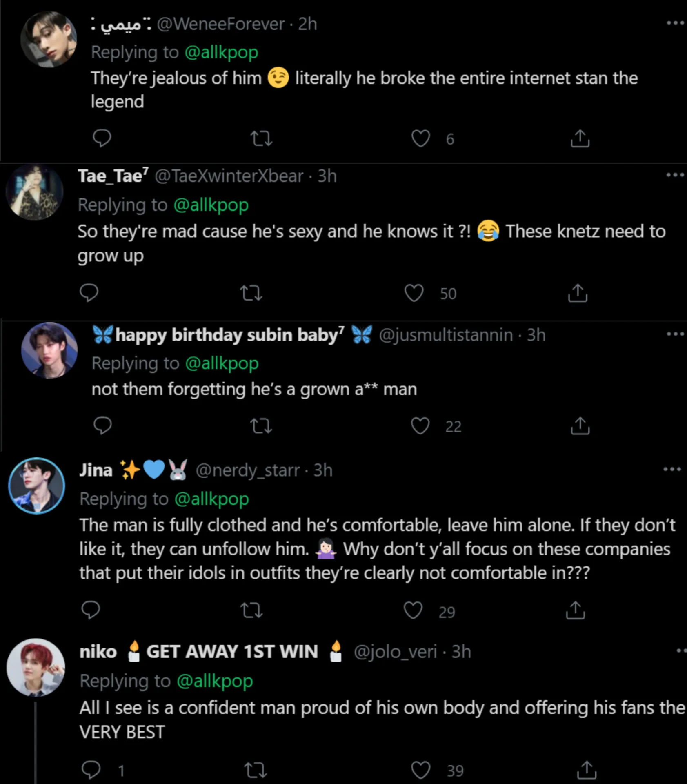
Task: Retweet the 'stan the legend' tweet
Action: coord(261,138)
